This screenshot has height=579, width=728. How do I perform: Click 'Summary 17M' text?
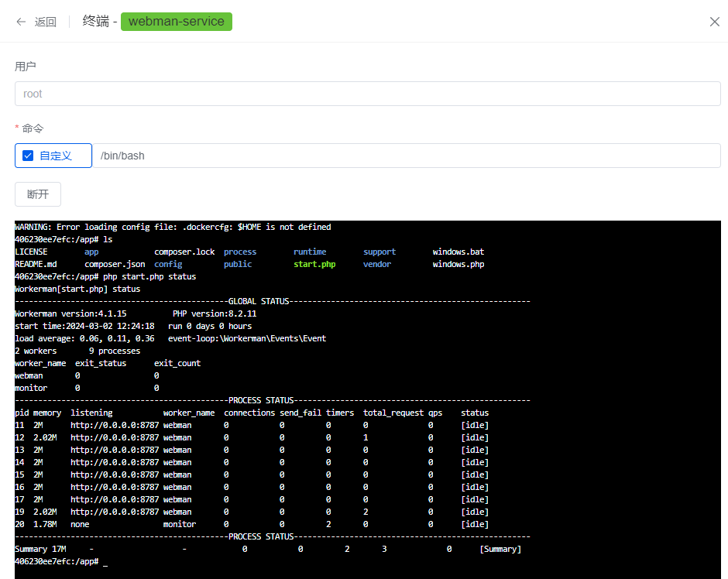(40, 550)
